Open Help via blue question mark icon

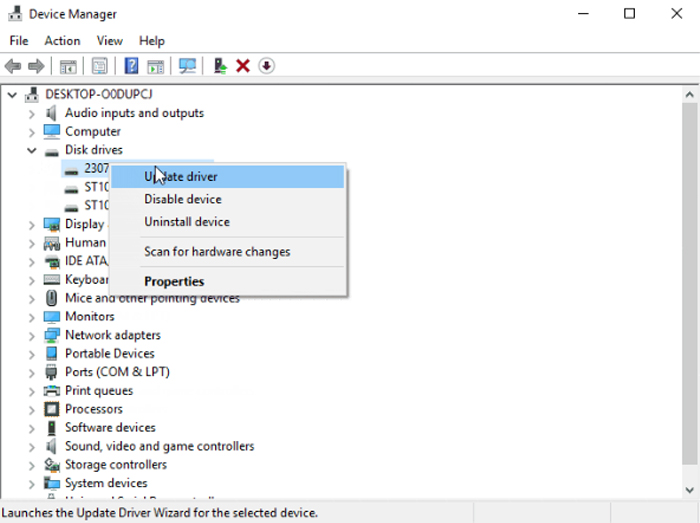pyautogui.click(x=131, y=66)
